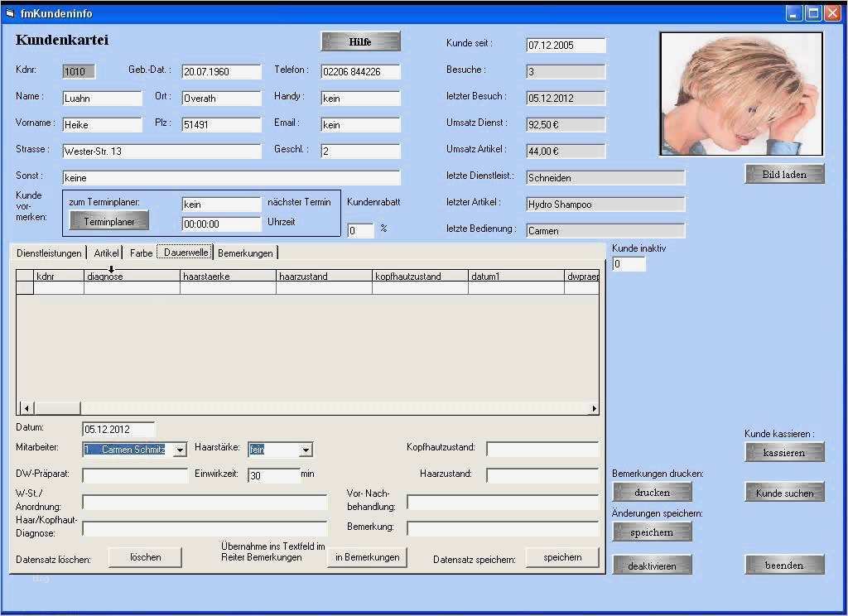Transfer text with in Bemerkungen button

[366, 556]
